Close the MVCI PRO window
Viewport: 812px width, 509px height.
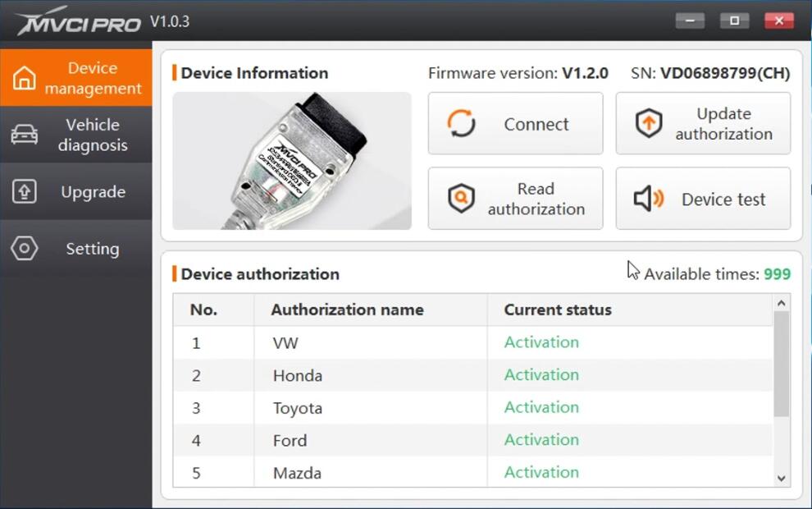[779, 21]
